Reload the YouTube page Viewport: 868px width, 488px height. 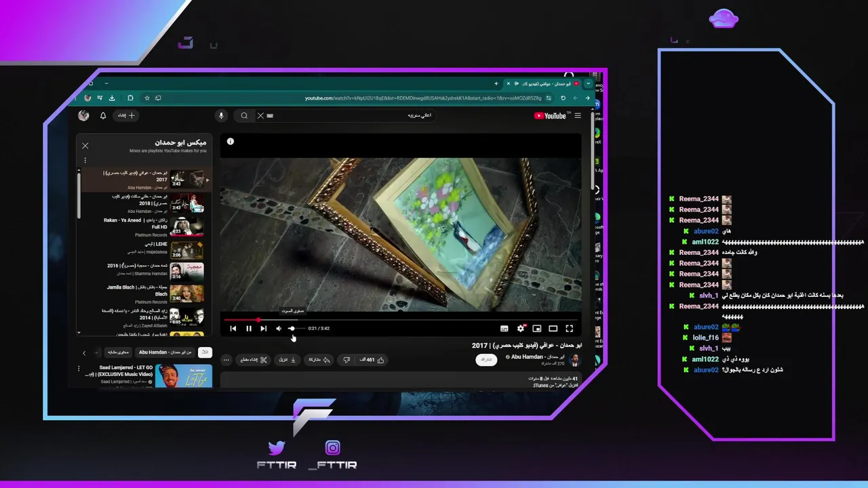tap(563, 98)
